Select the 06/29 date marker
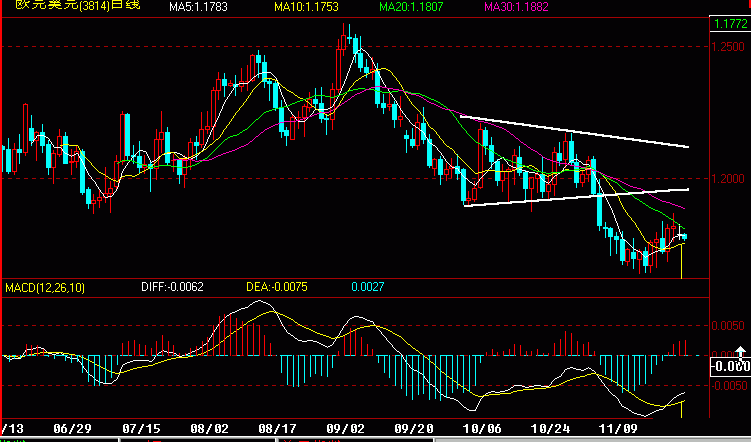751x442 pixels. [x=72, y=428]
